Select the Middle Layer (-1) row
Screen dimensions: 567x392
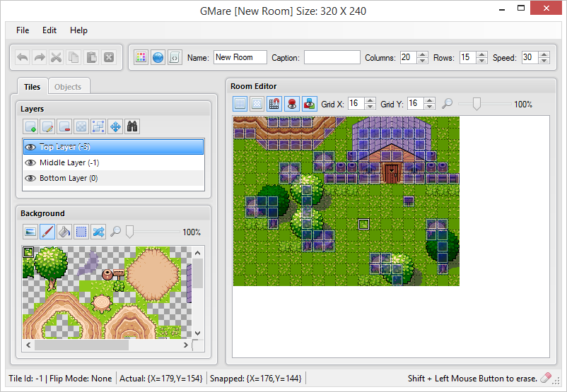tap(114, 162)
